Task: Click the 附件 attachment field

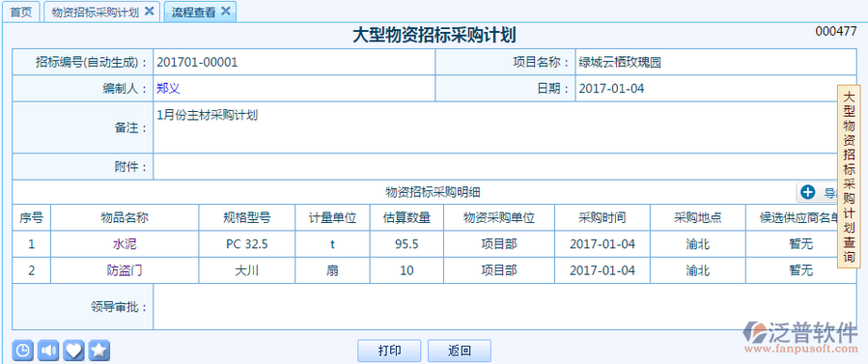Action: [x=504, y=166]
